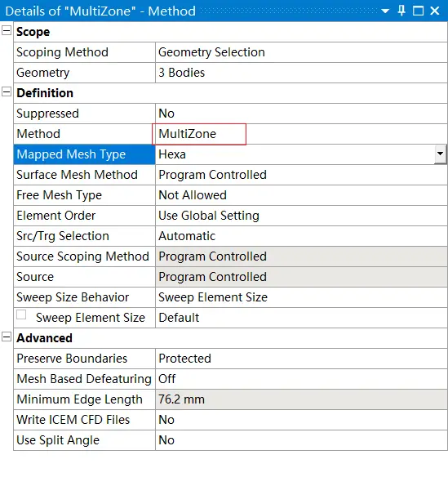The width and height of the screenshot is (448, 486).
Task: Maximize the Details panel
Action: coord(418,11)
